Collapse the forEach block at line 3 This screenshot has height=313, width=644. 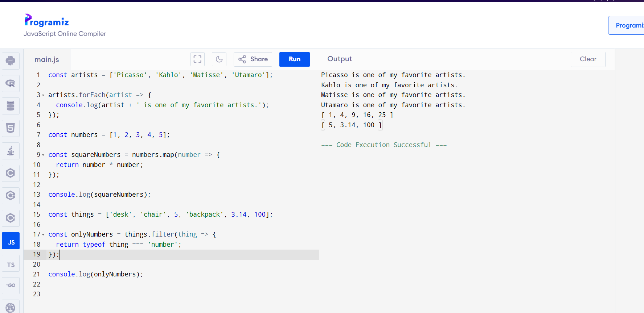pos(43,95)
